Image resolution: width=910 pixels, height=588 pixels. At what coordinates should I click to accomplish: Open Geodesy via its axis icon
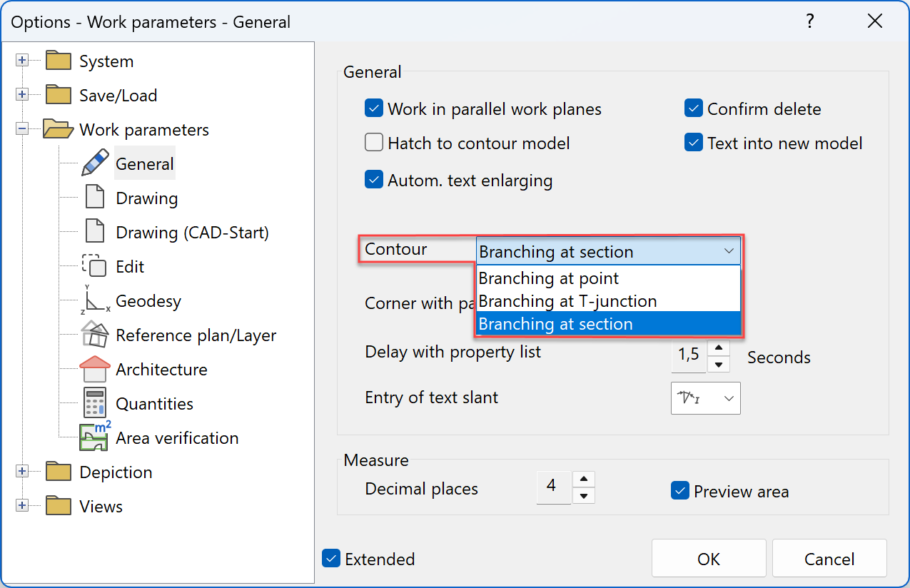click(x=95, y=300)
